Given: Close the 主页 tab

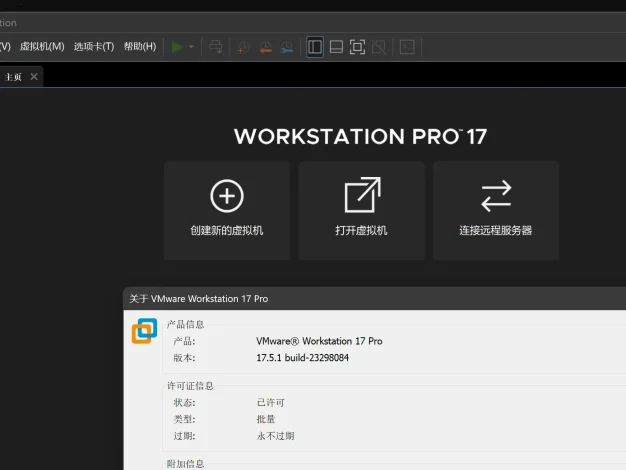Looking at the screenshot, I should 34,76.
